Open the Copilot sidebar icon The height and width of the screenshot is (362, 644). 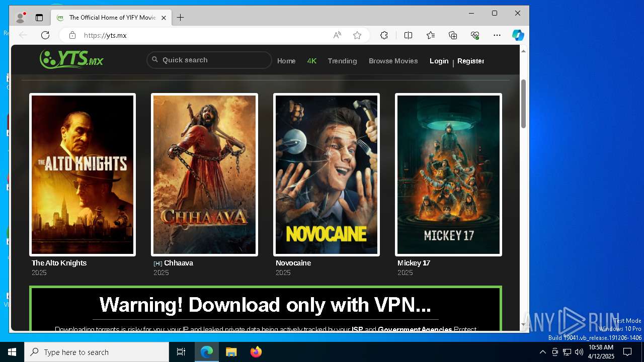point(518,35)
